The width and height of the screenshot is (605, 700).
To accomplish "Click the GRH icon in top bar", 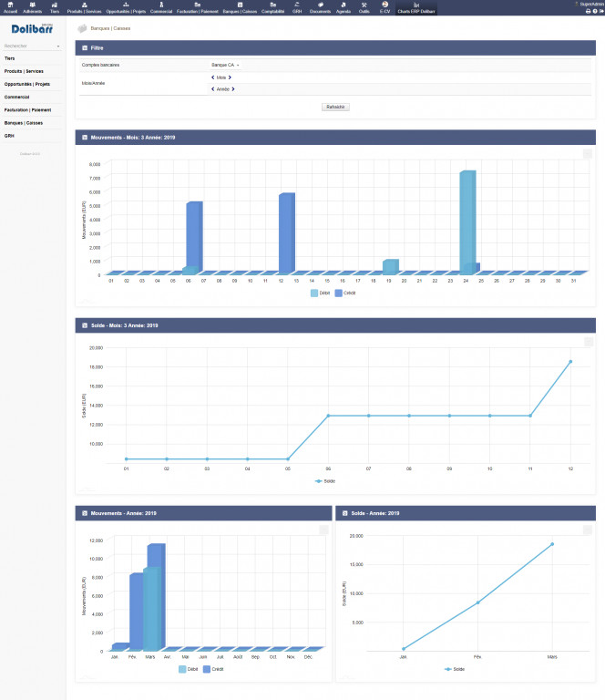I will [297, 7].
